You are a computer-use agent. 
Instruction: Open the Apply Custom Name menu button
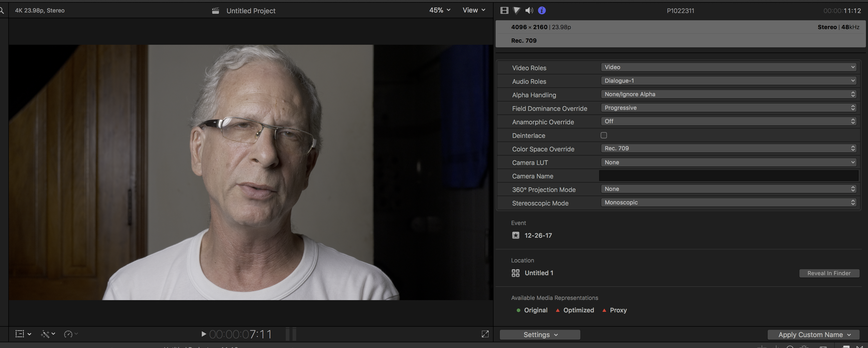(813, 334)
